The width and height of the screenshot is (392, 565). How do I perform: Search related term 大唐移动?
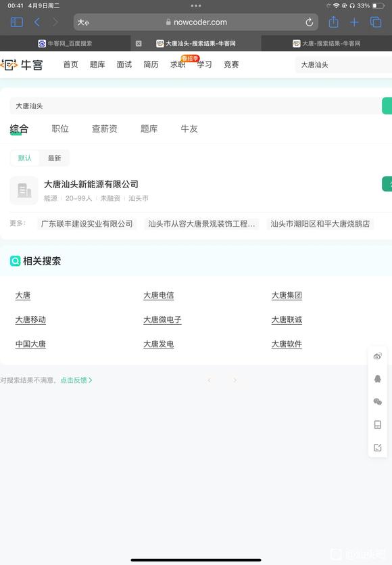[30, 319]
